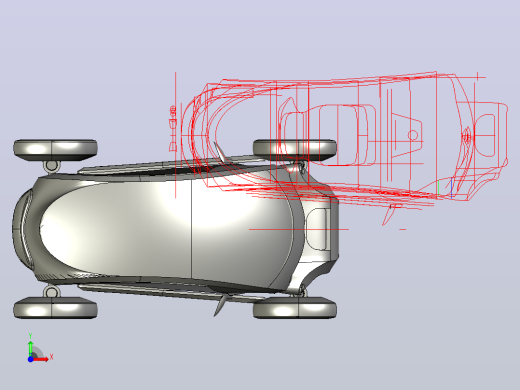The width and height of the screenshot is (520, 390).
Task: Select the lower-right wheel of the car model
Action: [x=295, y=308]
